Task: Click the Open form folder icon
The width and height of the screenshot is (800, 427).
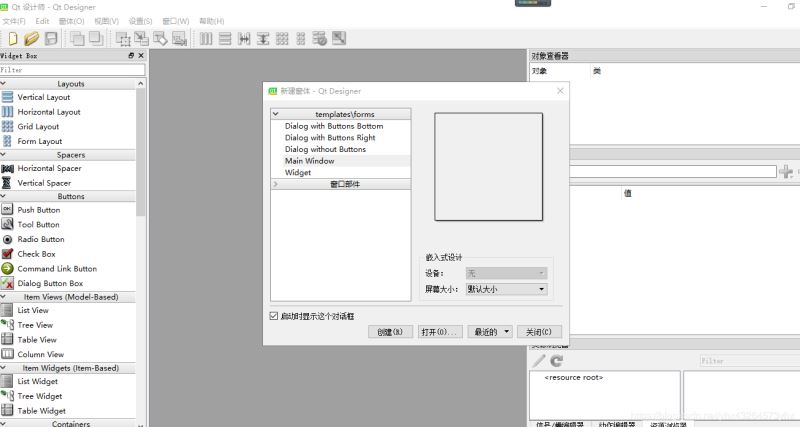Action: point(32,38)
